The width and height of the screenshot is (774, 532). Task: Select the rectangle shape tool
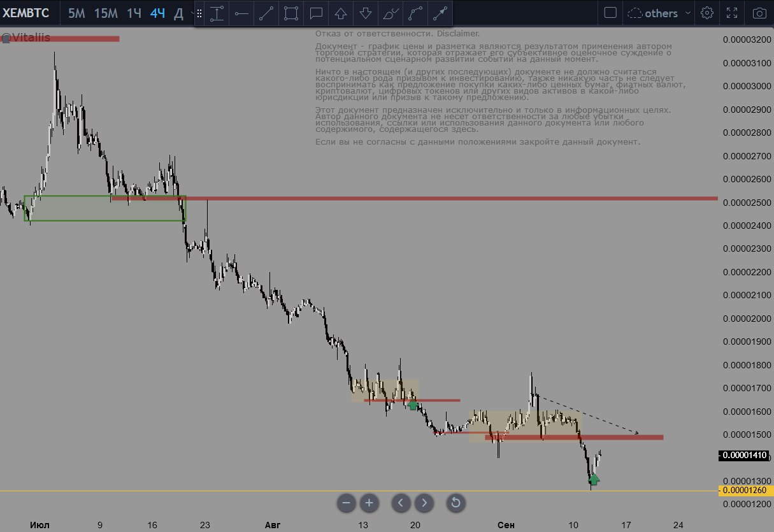click(291, 13)
